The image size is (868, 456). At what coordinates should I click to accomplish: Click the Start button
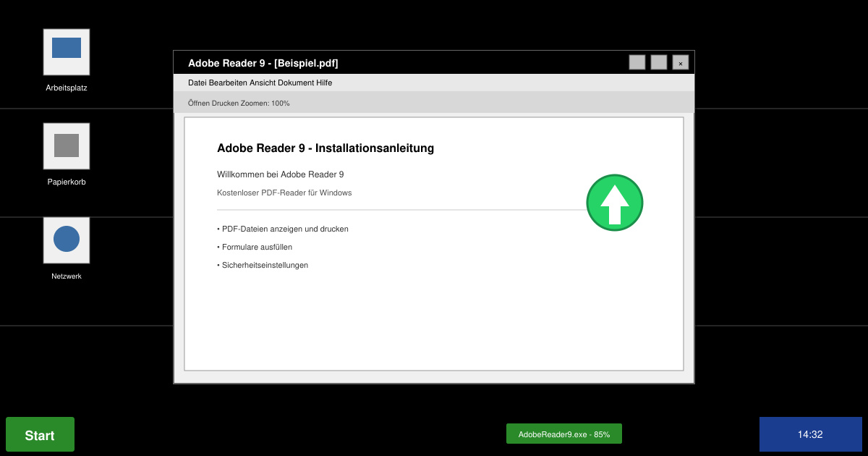pos(40,434)
